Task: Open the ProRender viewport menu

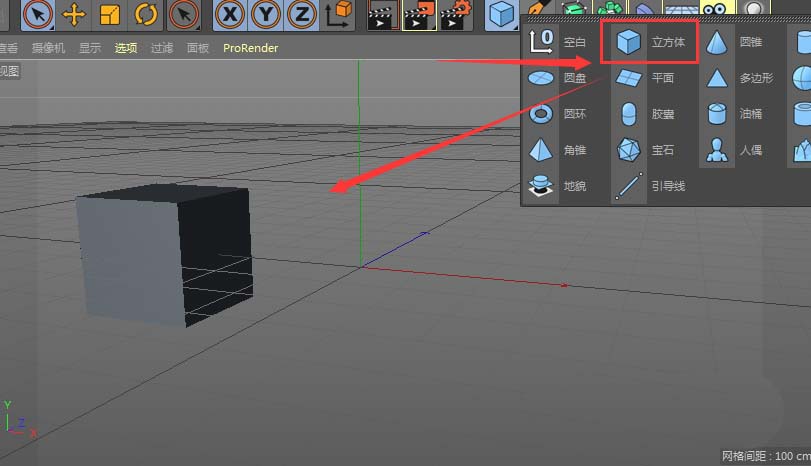Action: pos(250,48)
